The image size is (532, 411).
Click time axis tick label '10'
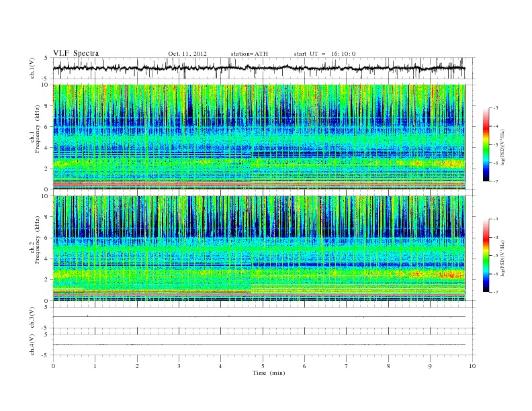tap(472, 366)
